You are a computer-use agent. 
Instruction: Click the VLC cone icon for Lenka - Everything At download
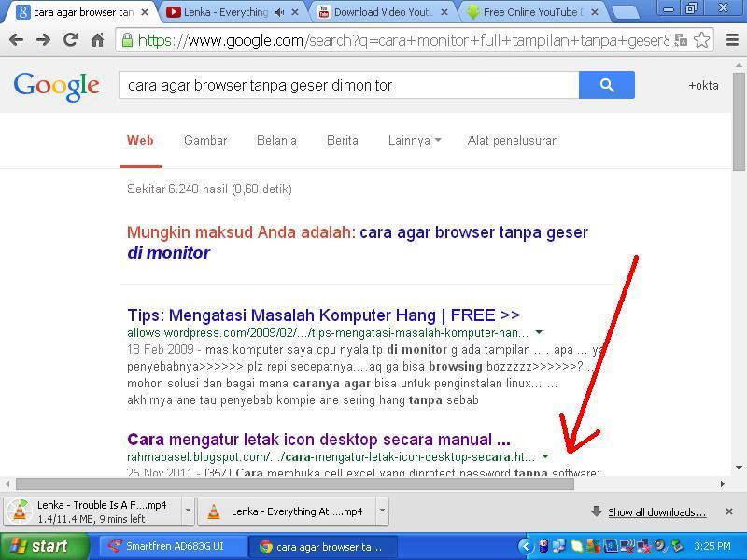[214, 511]
